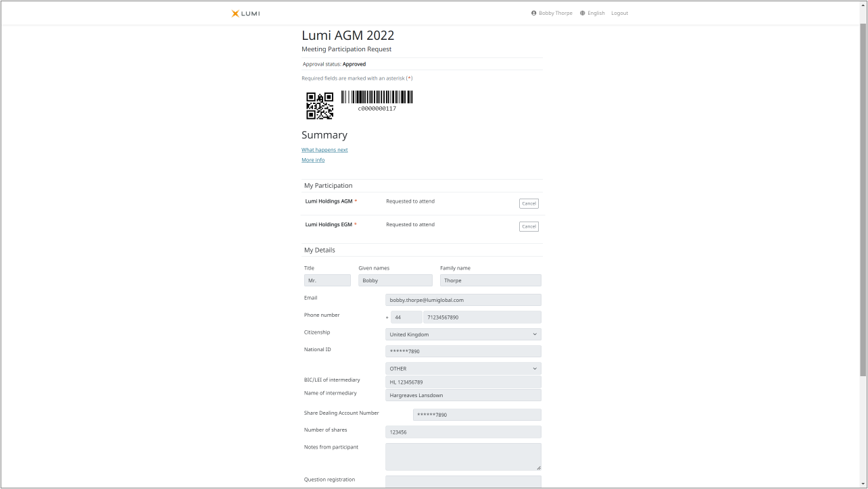Click the Lumi Holdings AGM label
Image resolution: width=868 pixels, height=489 pixels.
pyautogui.click(x=329, y=201)
